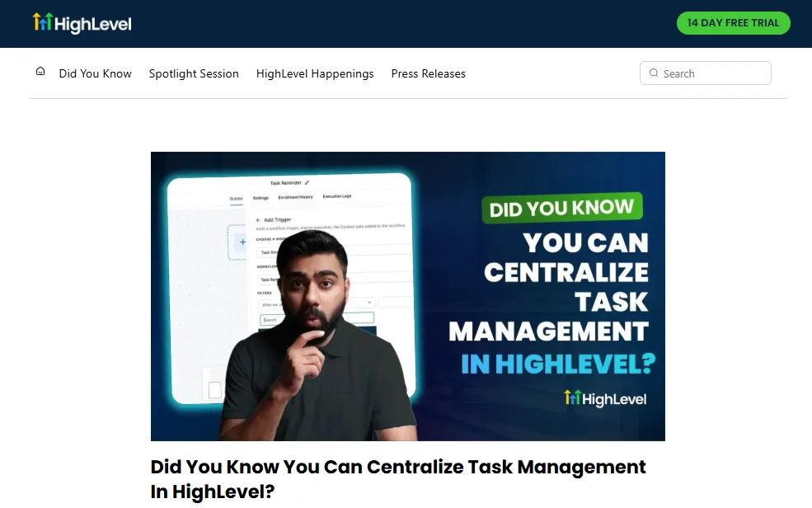Start the 14 Day Free Trial
The image size is (812, 508).
tap(734, 23)
